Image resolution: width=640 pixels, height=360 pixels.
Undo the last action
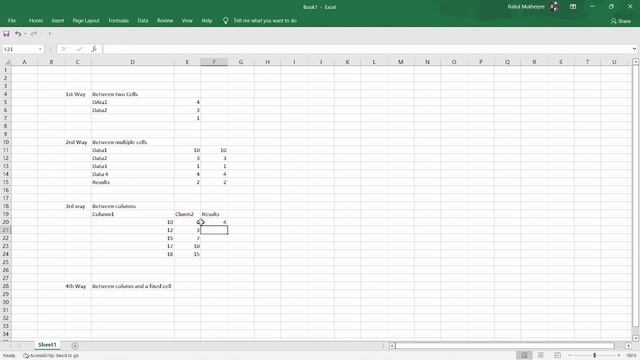tap(18, 34)
